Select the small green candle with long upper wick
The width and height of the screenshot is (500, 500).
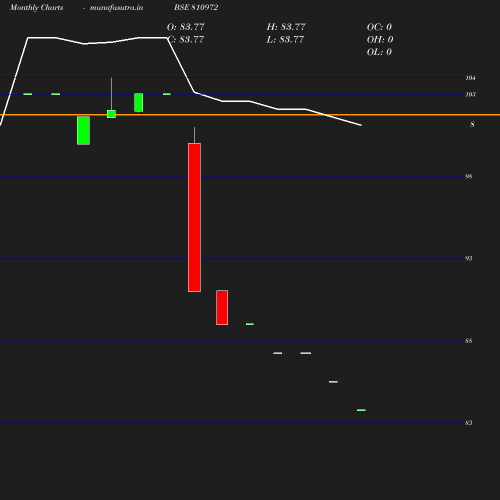coord(111,114)
